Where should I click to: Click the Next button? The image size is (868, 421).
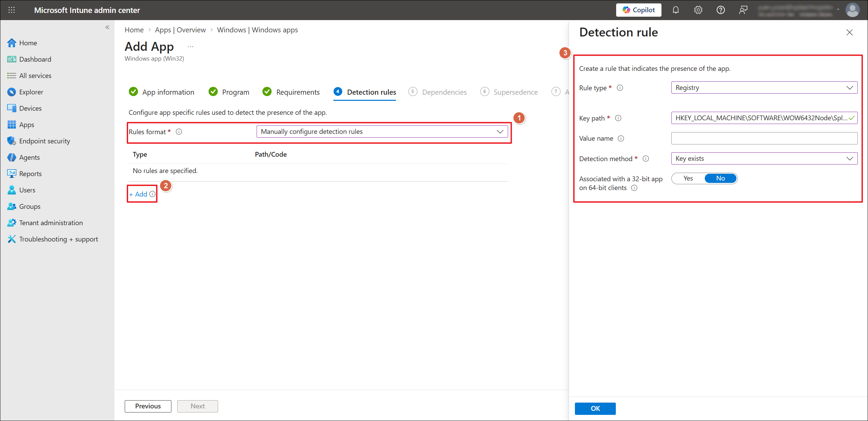pyautogui.click(x=198, y=406)
